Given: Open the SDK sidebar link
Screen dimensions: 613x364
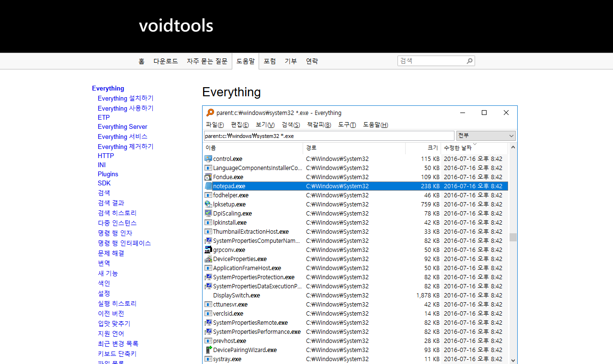Looking at the screenshot, I should [x=104, y=183].
